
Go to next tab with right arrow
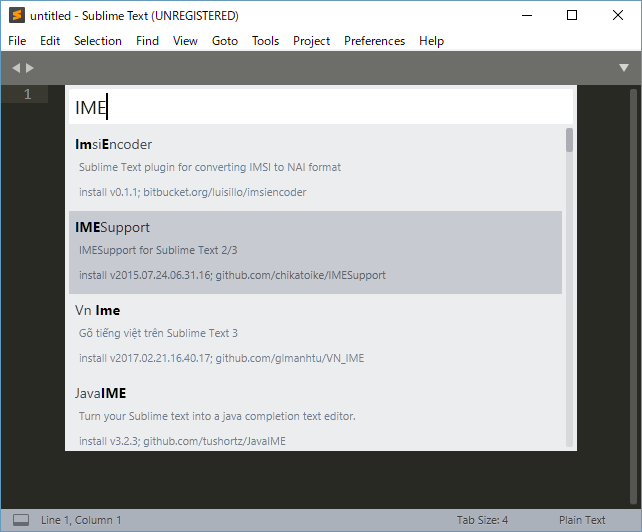[x=30, y=68]
